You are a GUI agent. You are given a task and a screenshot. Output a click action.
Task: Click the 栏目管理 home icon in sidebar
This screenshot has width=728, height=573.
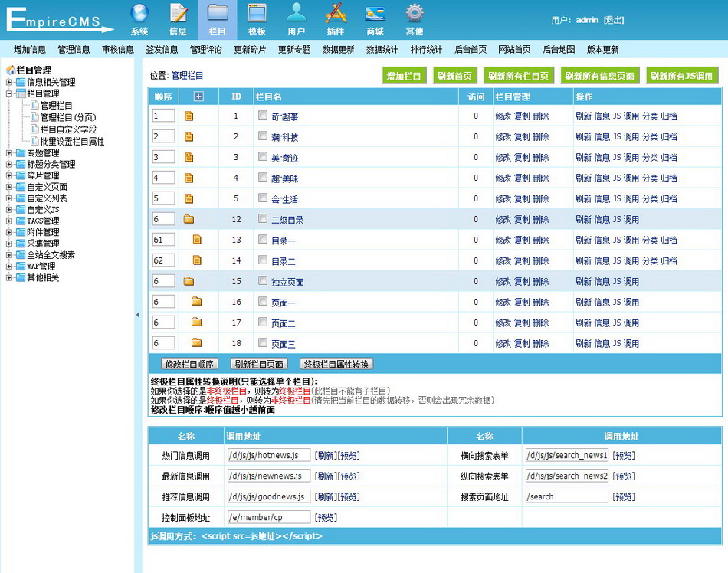(x=11, y=70)
